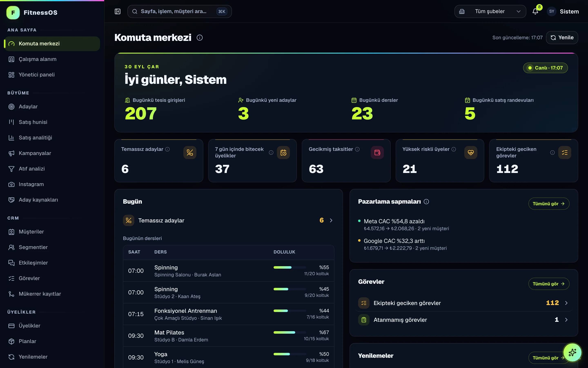Viewport: 588px width, 368px height.
Task: Open Instagram from sidebar
Action: [52, 184]
